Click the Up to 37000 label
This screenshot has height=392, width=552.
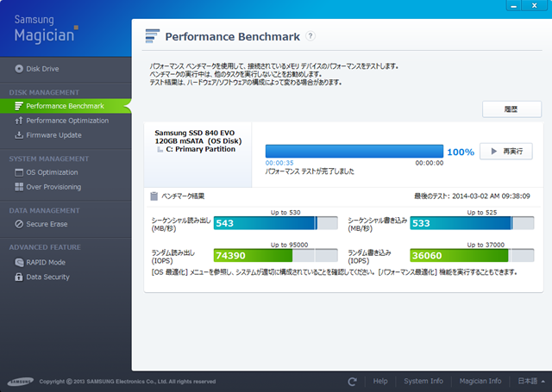coord(486,245)
